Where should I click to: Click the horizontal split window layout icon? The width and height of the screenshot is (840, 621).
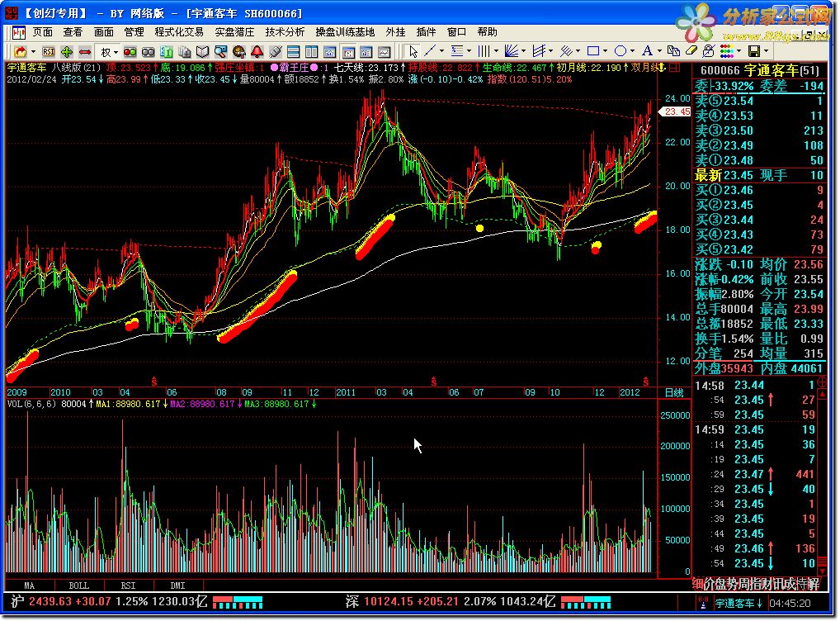click(x=293, y=52)
